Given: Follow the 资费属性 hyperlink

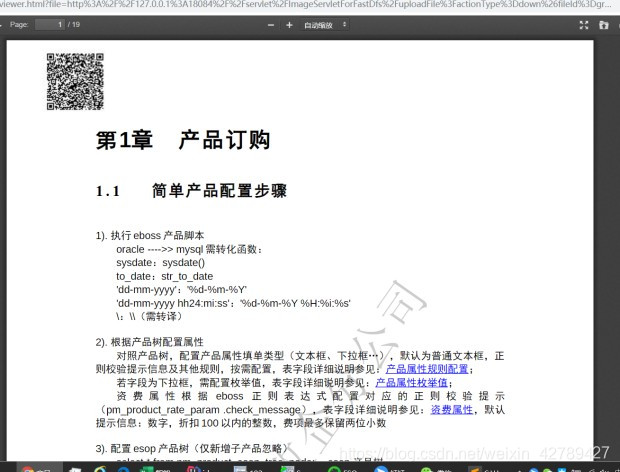Looking at the screenshot, I should click(452, 410).
